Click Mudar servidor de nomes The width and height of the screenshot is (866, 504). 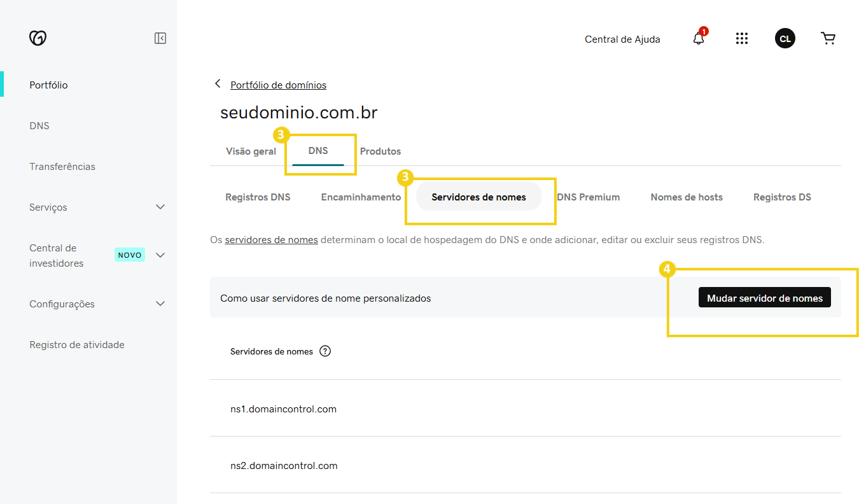tap(764, 297)
